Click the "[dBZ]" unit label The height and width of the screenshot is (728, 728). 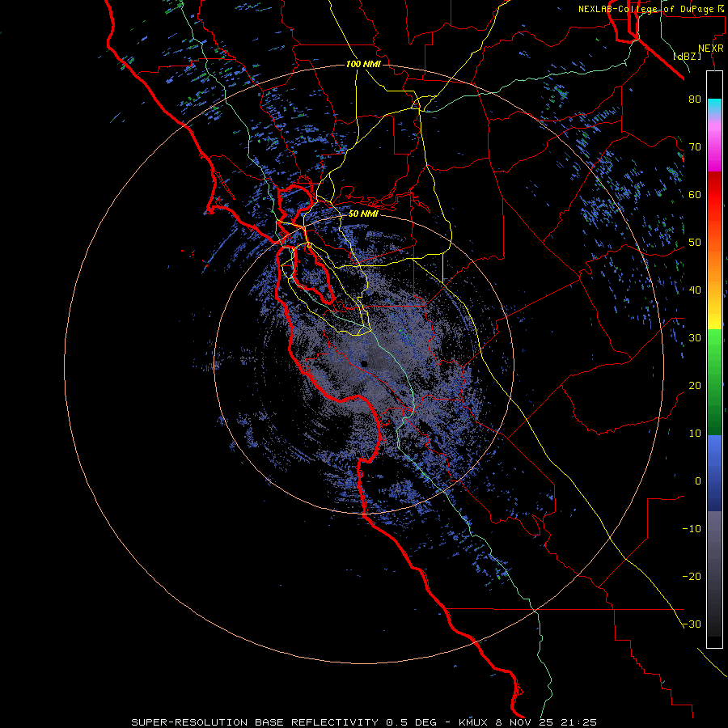(x=687, y=56)
